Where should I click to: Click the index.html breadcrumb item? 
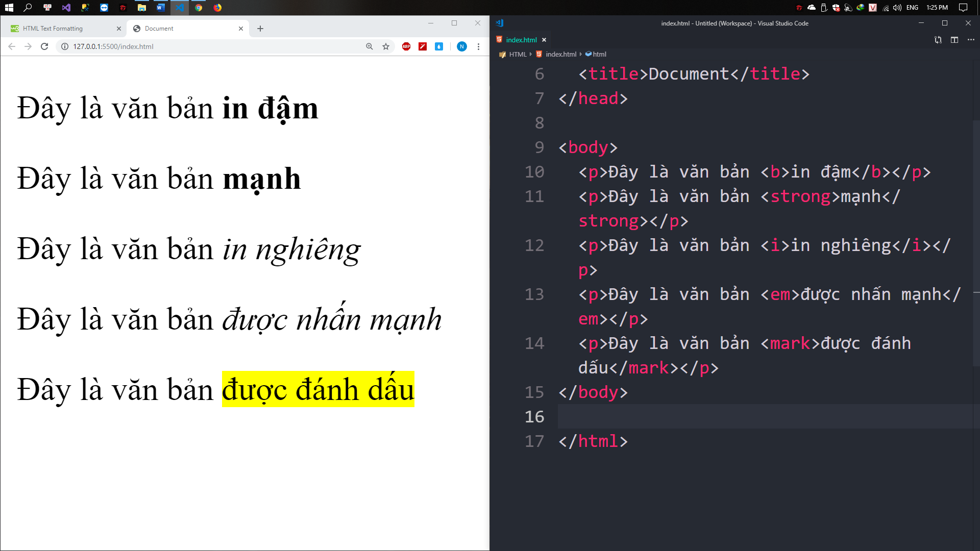click(x=560, y=54)
